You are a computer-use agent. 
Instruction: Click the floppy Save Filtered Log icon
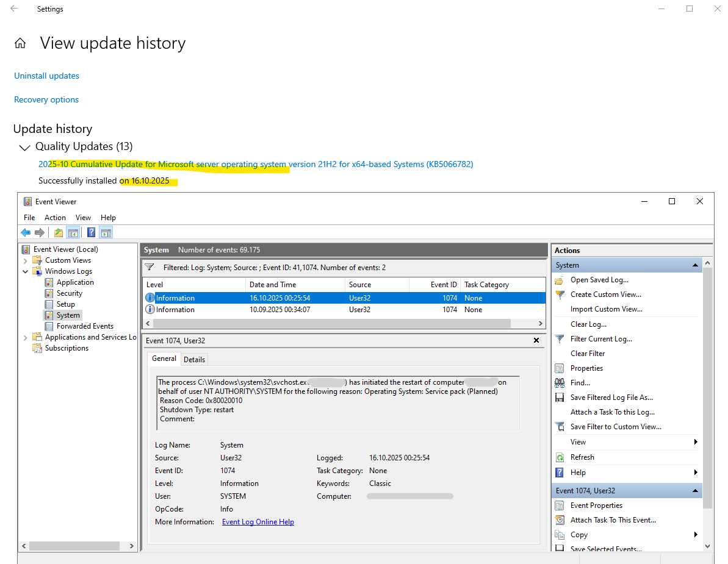(x=560, y=398)
